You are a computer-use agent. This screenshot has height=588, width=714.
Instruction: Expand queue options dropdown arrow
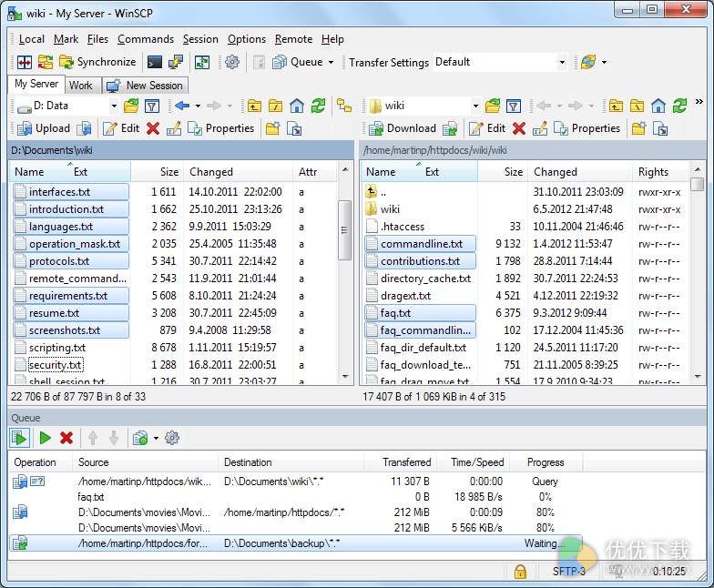(x=156, y=439)
